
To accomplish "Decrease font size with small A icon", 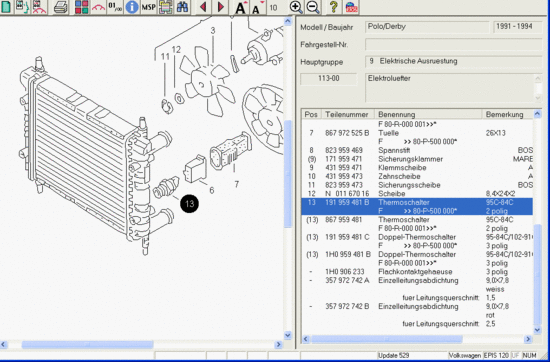I will click(x=257, y=8).
